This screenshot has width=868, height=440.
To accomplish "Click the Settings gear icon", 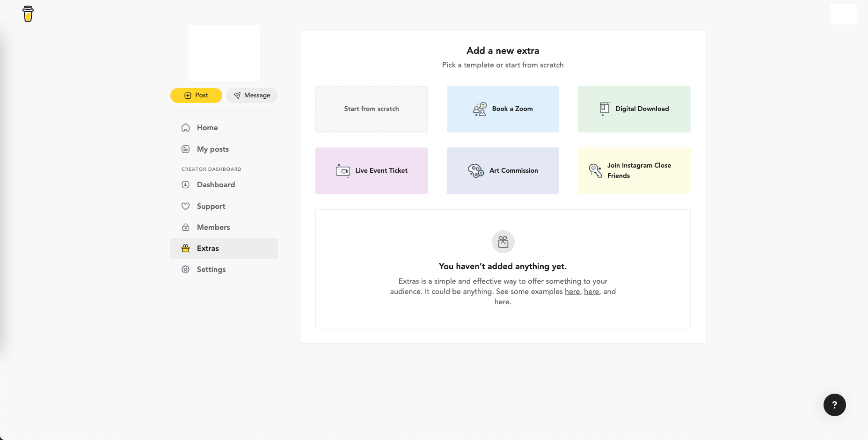I will [x=186, y=269].
